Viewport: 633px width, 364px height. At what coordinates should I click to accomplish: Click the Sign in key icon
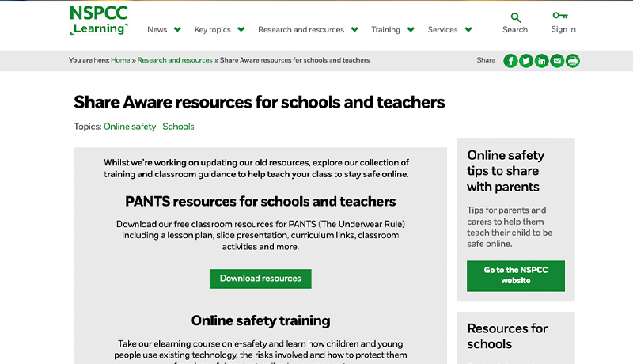[561, 16]
